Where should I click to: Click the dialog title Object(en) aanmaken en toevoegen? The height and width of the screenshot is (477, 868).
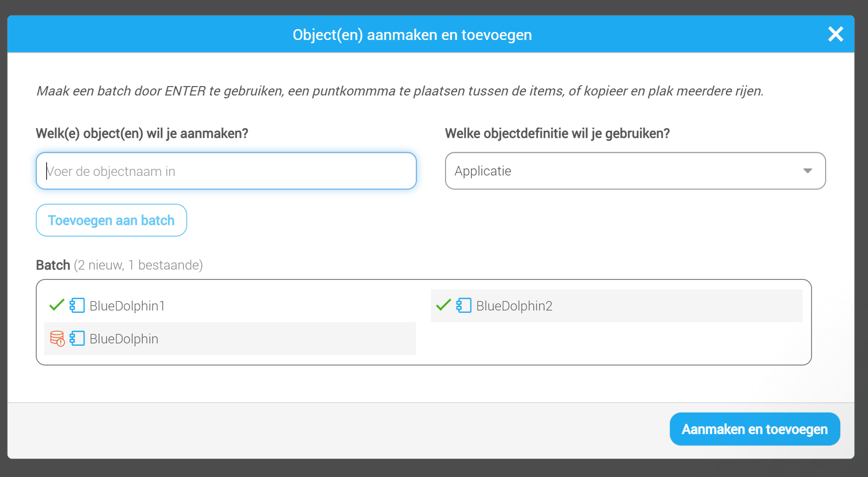[412, 35]
